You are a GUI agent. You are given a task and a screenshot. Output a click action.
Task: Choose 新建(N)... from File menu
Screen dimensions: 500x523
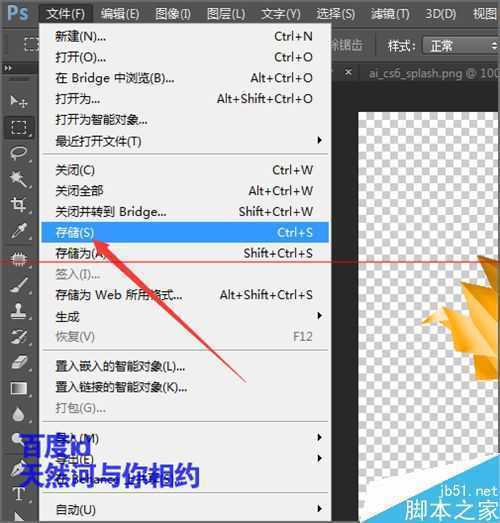[185, 36]
